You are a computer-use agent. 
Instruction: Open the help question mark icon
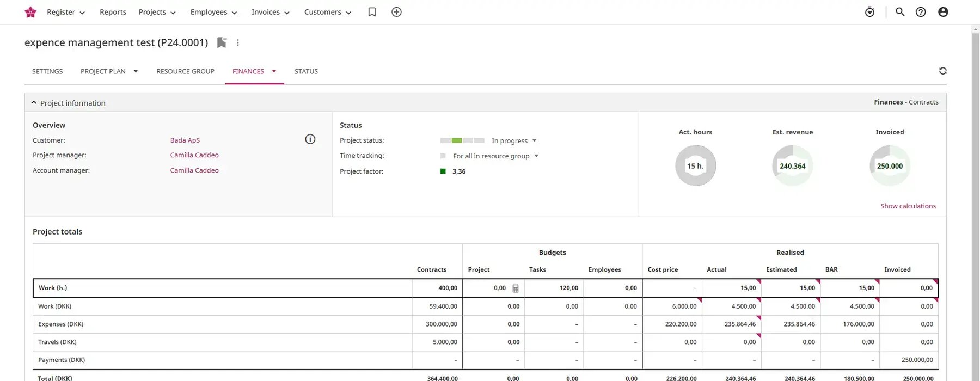(x=921, y=12)
